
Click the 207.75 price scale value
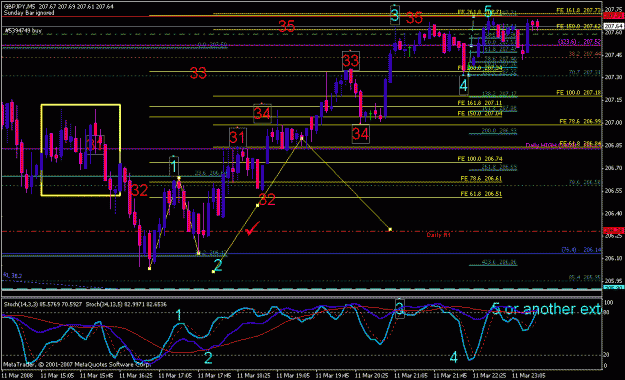613,10
